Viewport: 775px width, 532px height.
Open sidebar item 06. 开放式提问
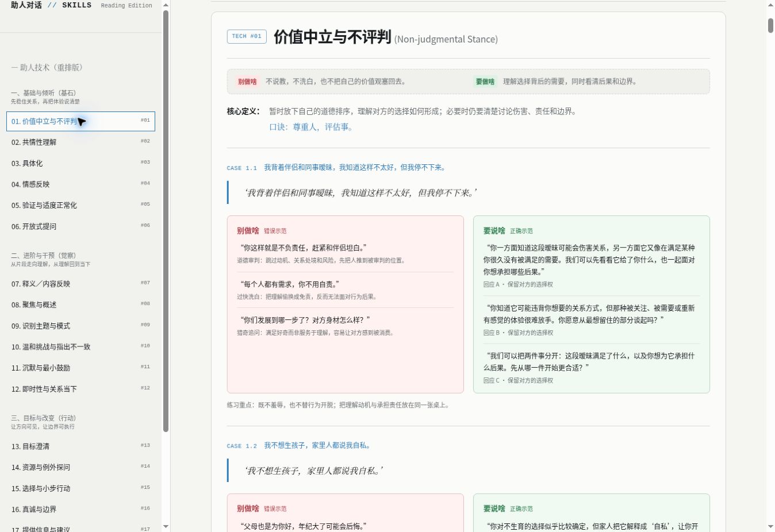click(80, 226)
